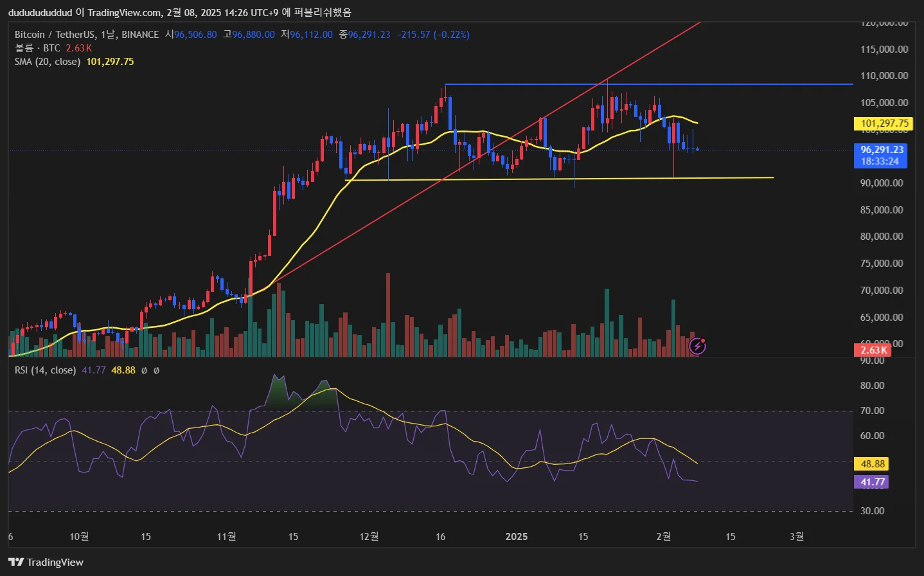Screen dimensions: 924x576
Task: Click the low price value 96,112.00
Action: click(x=311, y=35)
